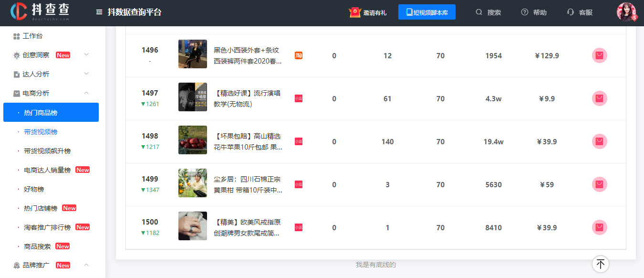Expand the 达人分析 sidebar section

pos(86,74)
